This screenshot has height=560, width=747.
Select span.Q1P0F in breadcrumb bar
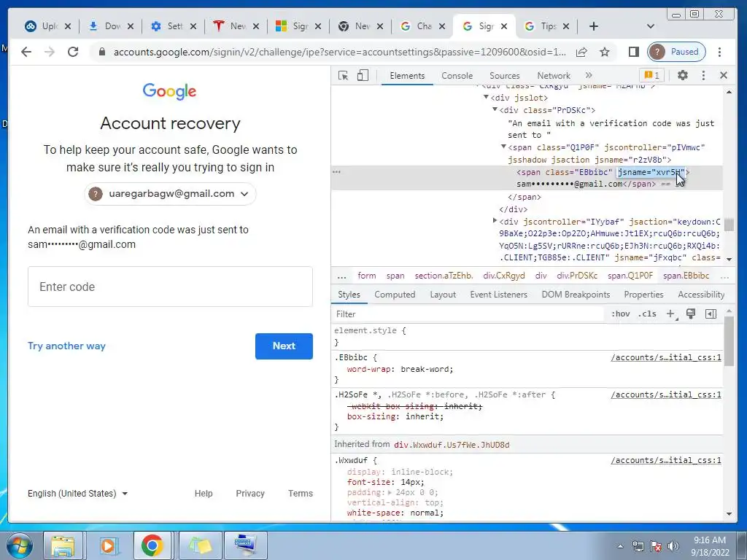pos(630,276)
